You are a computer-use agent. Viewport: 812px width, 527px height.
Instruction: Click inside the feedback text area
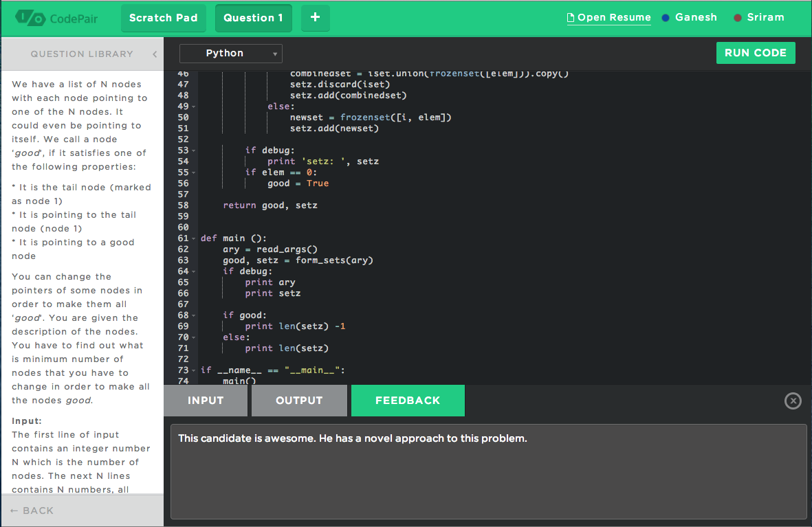[488, 474]
